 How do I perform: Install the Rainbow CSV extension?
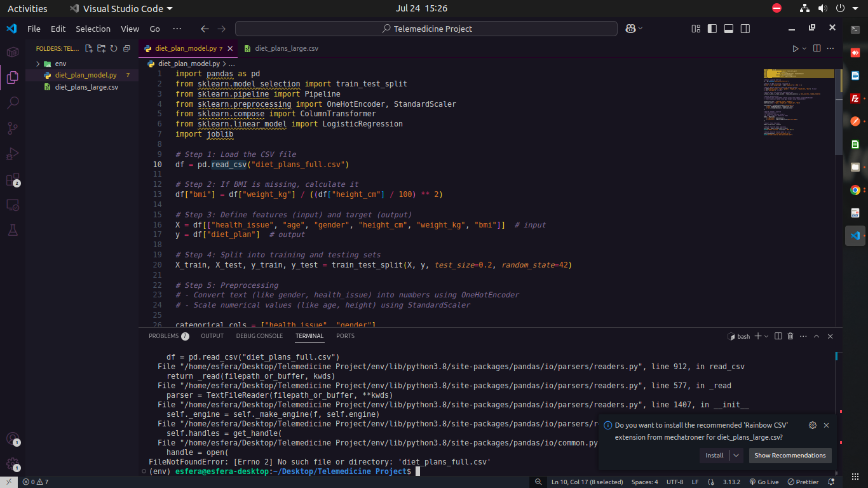tap(714, 455)
